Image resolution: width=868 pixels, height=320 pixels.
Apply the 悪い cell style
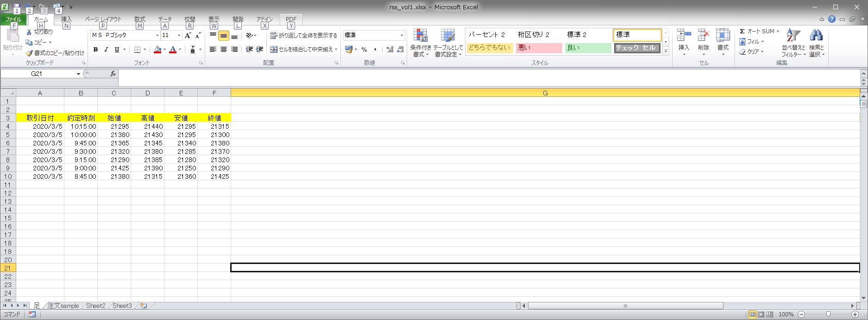(x=539, y=48)
